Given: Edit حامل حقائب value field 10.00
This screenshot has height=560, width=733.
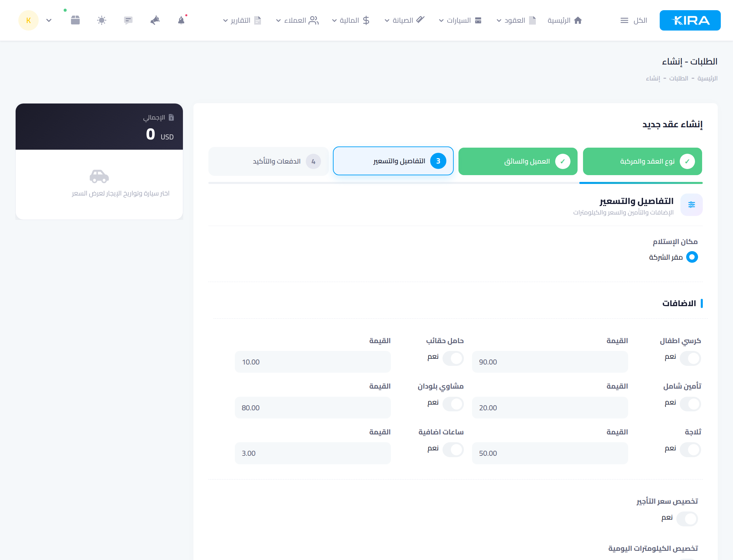Looking at the screenshot, I should coord(313,362).
